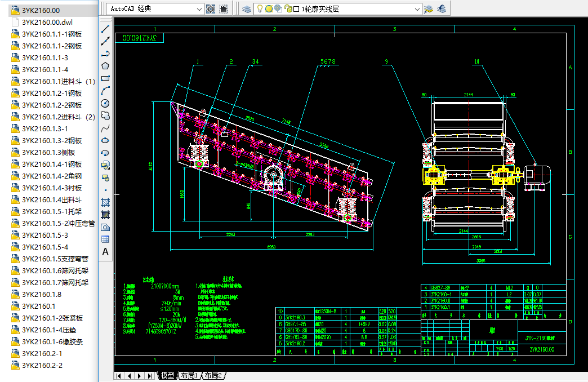Screen dimensions: 588x382
Task: Open the 3YK2160.1.6筛网托架 file
Action: (x=55, y=271)
